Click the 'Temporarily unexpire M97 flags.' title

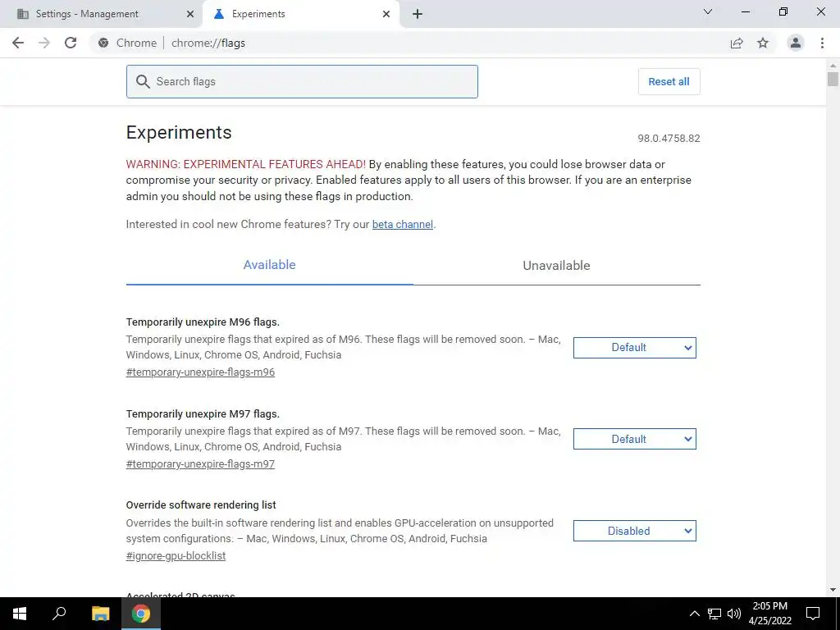coord(203,414)
